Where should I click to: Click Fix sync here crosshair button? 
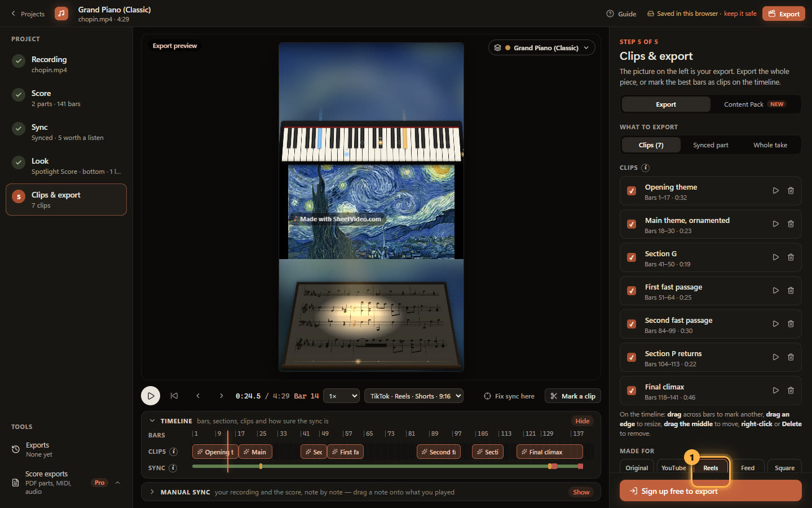[x=509, y=396]
